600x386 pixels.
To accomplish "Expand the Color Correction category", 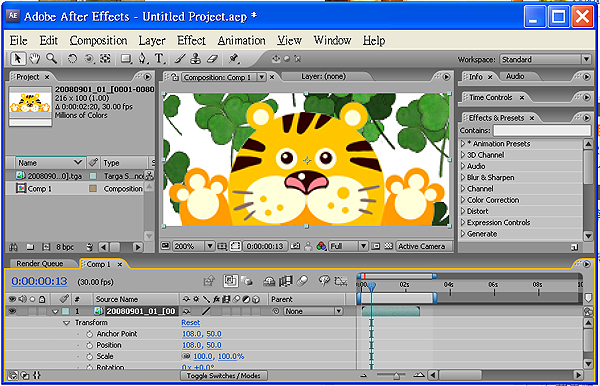I will tap(463, 200).
